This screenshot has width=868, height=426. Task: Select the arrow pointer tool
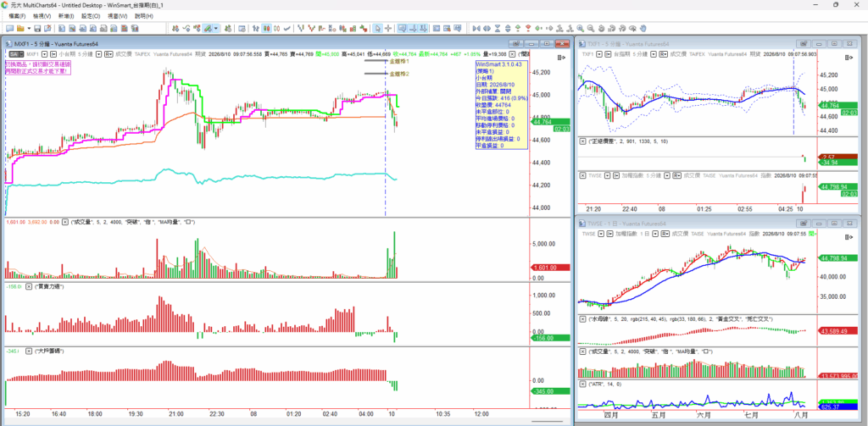pyautogui.click(x=377, y=28)
